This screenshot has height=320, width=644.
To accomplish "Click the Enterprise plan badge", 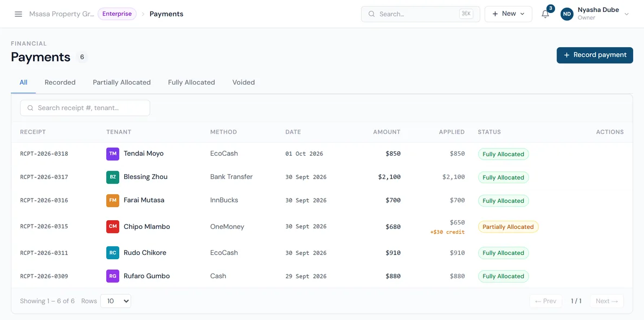I will (117, 14).
